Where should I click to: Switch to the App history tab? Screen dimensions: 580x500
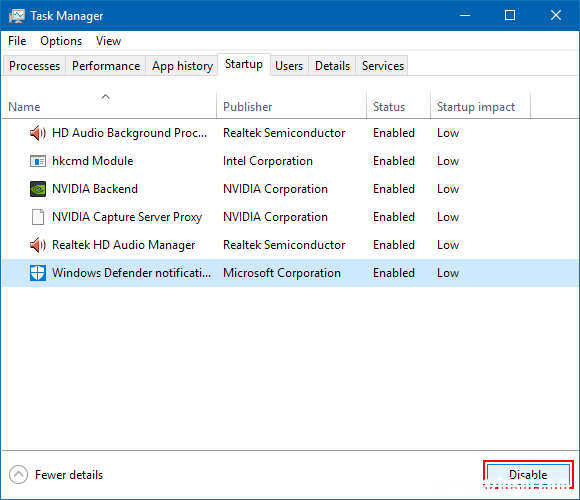click(x=182, y=66)
